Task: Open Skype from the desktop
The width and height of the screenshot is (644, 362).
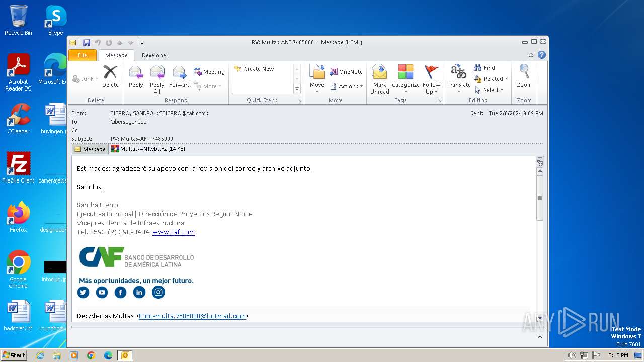Action: 55,21
